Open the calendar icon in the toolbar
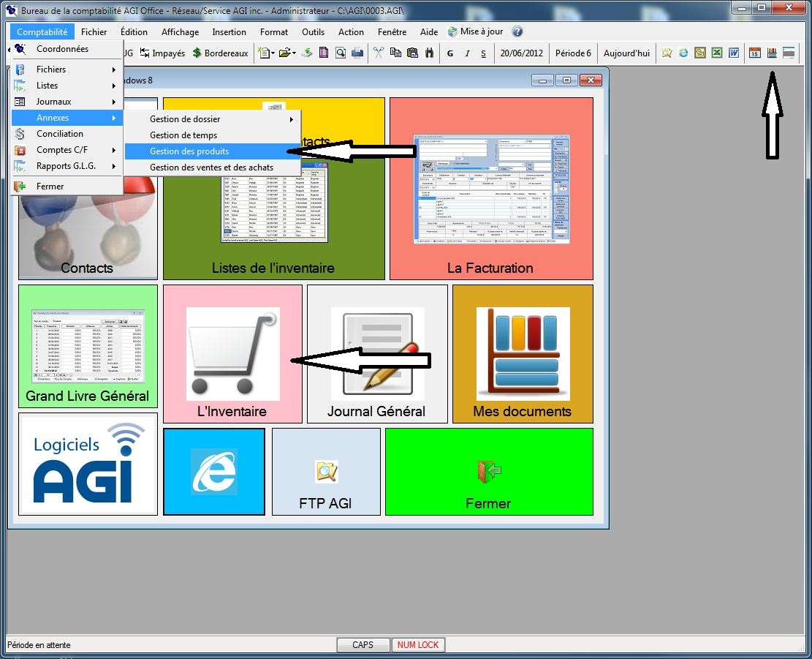 click(x=755, y=53)
